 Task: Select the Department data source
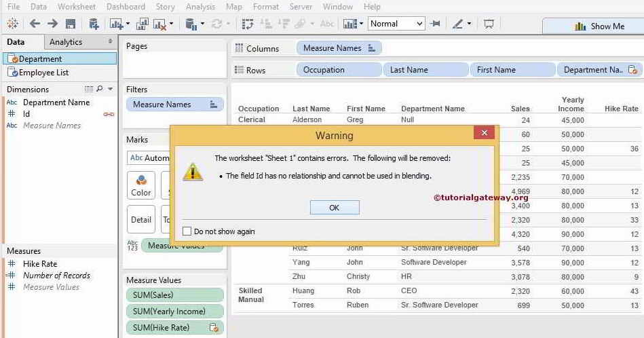point(60,59)
